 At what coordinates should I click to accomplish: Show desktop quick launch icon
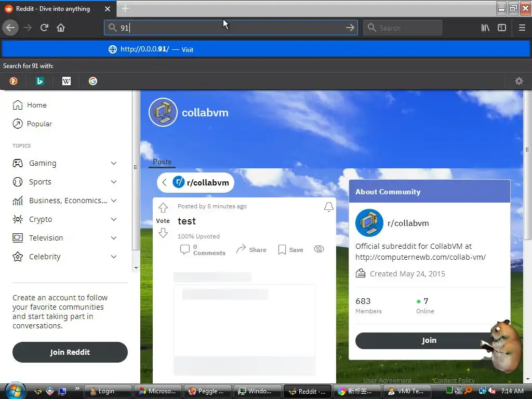62,391
